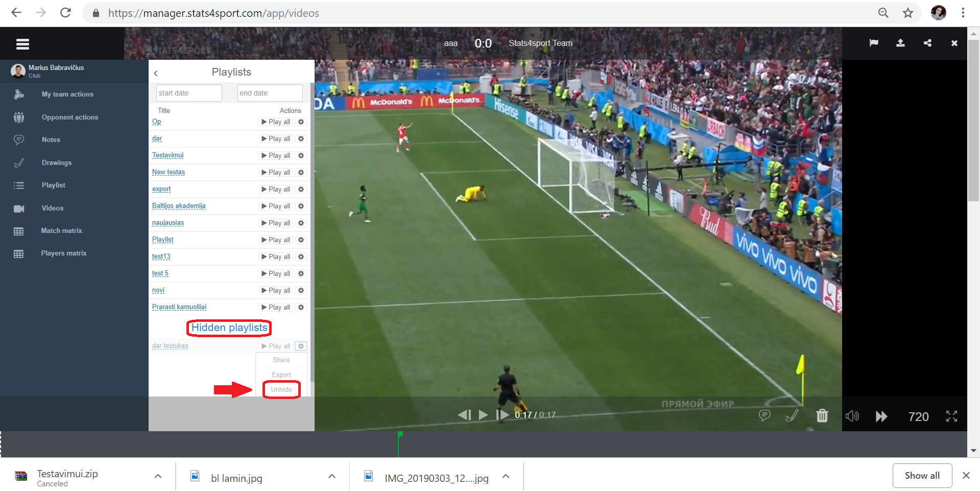The width and height of the screenshot is (980, 491).
Task: Bookmark this page with the star icon
Action: [x=907, y=13]
